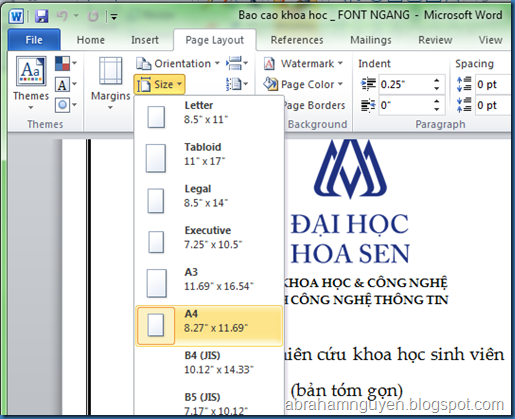
Task: Click the Indent Left icon
Action: [x=369, y=84]
